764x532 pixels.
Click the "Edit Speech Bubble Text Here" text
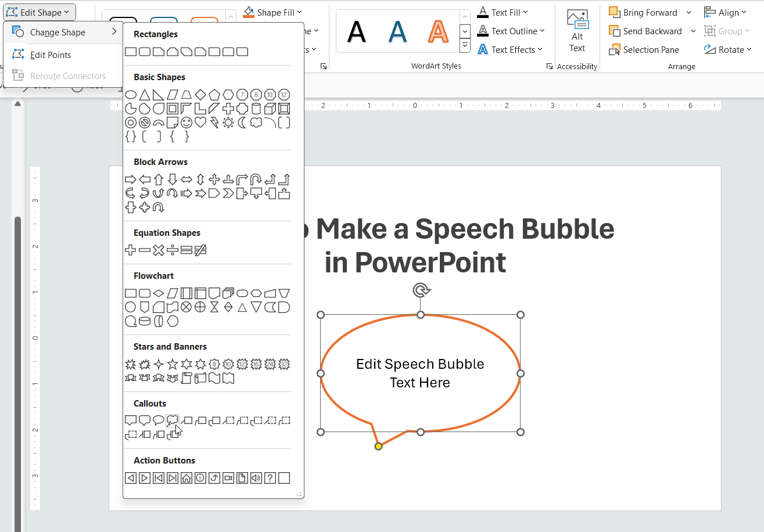pyautogui.click(x=420, y=373)
